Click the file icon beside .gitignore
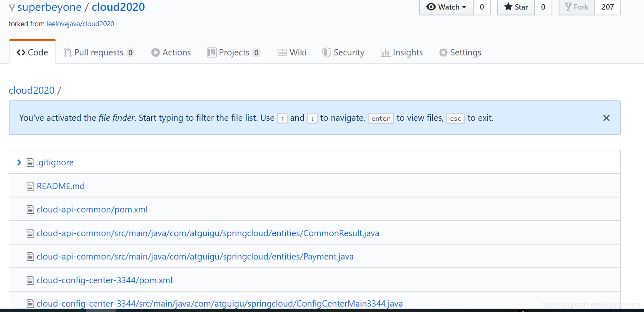This screenshot has width=644, height=312. (30, 162)
